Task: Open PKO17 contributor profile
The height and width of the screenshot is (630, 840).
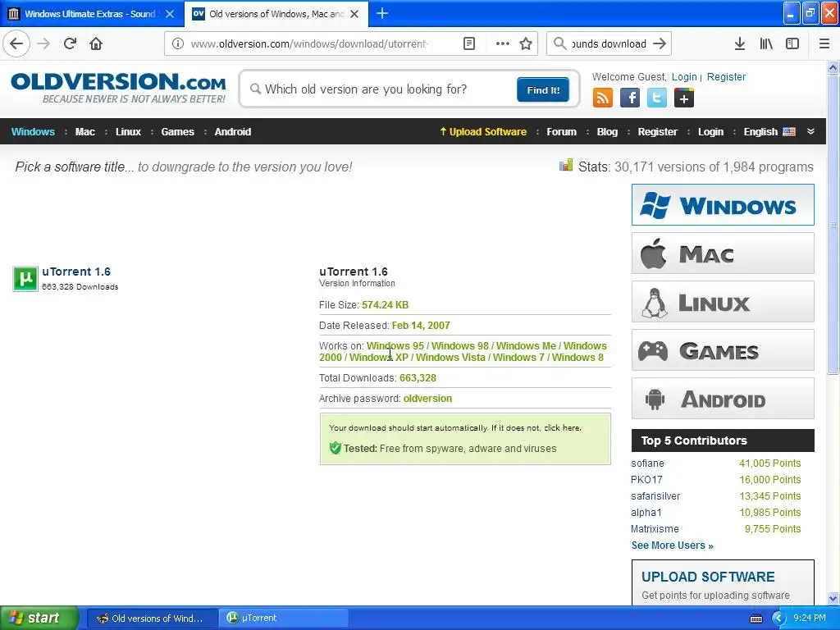Action: pyautogui.click(x=646, y=479)
